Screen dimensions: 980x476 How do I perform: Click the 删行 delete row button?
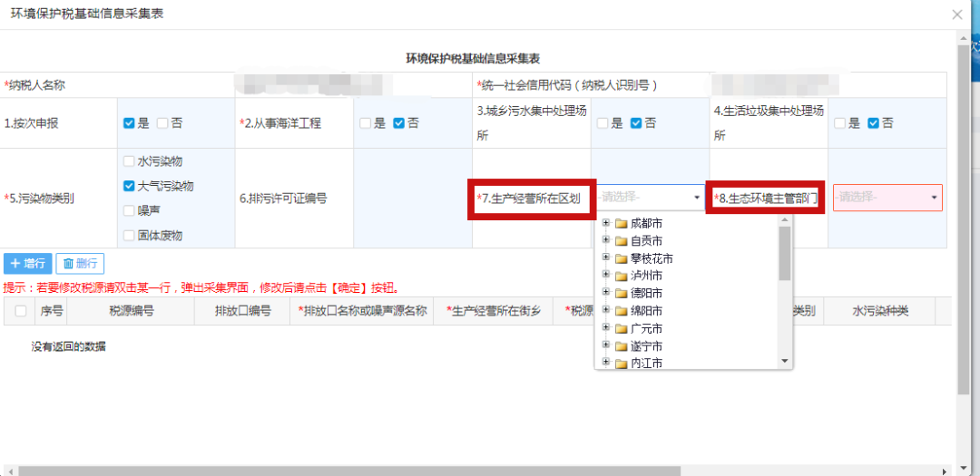[x=80, y=264]
